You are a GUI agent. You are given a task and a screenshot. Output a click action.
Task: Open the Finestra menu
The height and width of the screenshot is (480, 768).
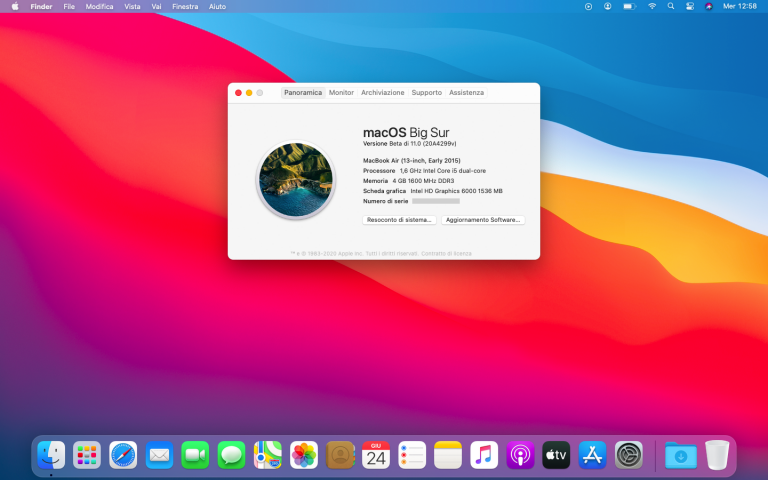[185, 6]
